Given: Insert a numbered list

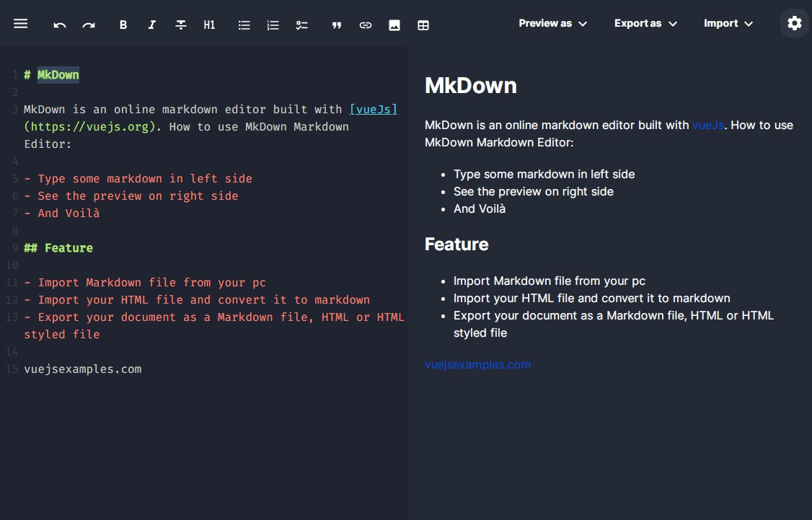Looking at the screenshot, I should 273,25.
